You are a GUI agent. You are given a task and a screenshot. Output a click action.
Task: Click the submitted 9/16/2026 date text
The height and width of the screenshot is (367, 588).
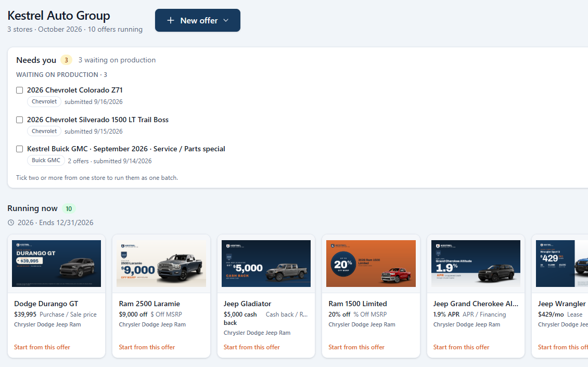point(93,102)
